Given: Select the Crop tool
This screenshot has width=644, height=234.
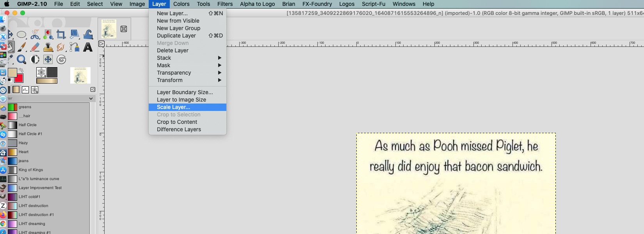Looking at the screenshot, I should point(61,35).
